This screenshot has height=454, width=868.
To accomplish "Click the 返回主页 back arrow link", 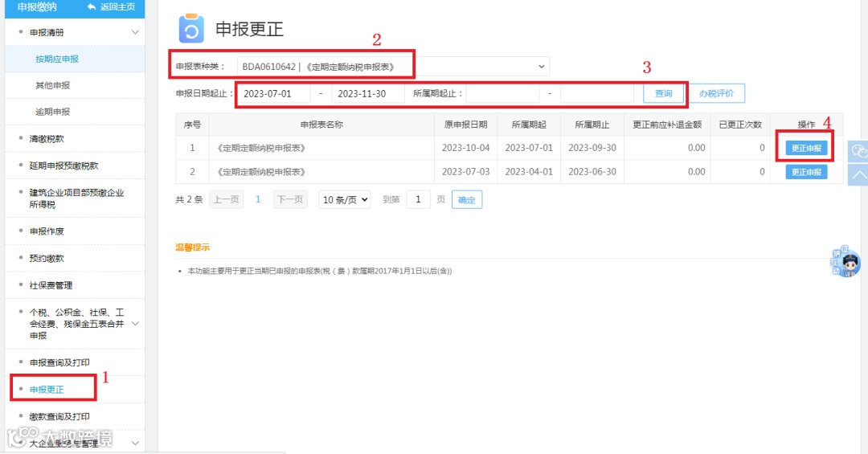I will pyautogui.click(x=111, y=7).
